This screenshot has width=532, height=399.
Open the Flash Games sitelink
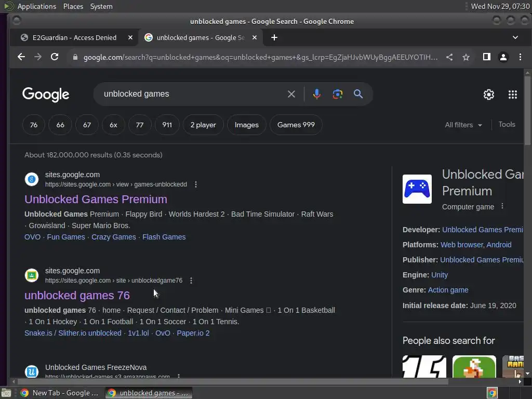point(164,237)
